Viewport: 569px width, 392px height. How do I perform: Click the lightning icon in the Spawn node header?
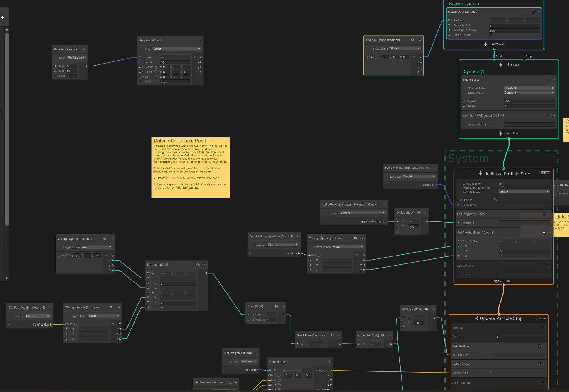501,64
